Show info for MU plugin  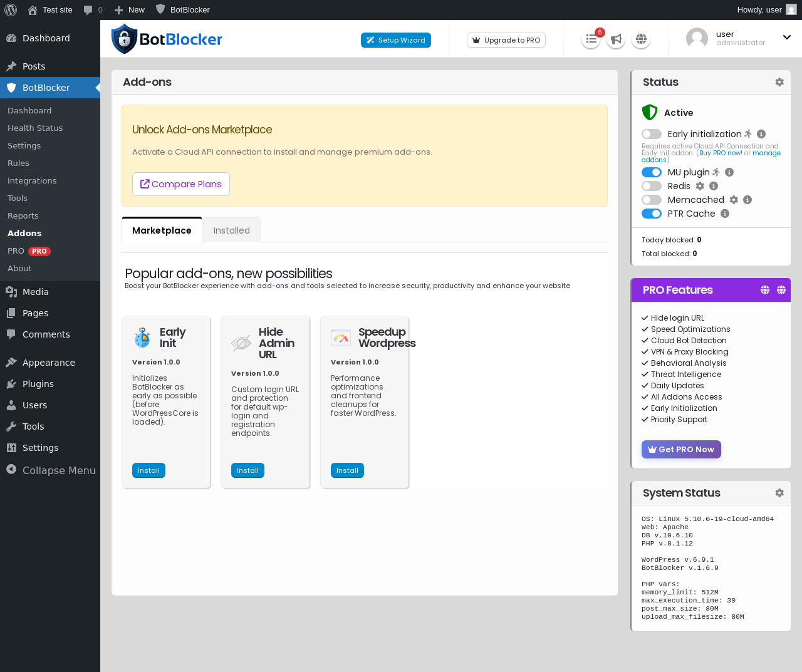(729, 172)
